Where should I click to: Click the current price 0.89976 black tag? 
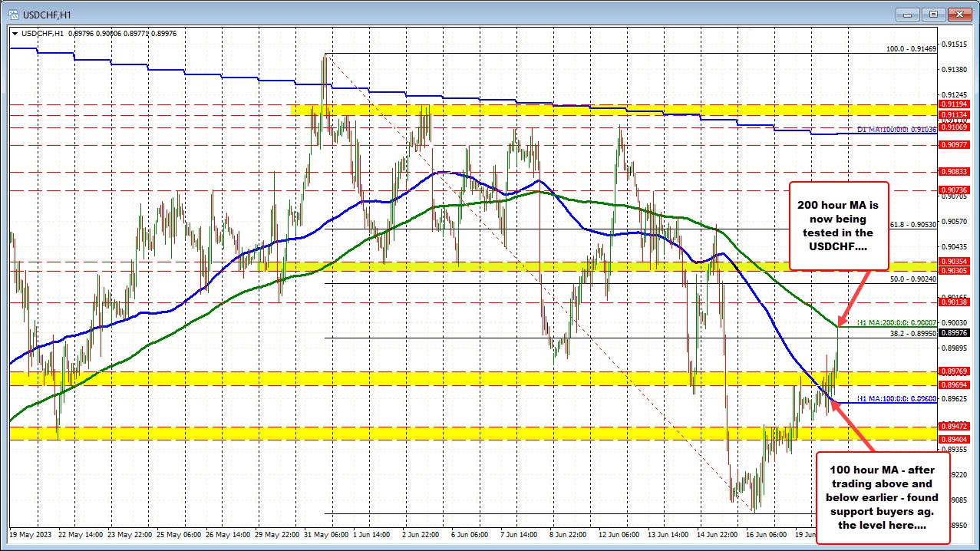(954, 333)
